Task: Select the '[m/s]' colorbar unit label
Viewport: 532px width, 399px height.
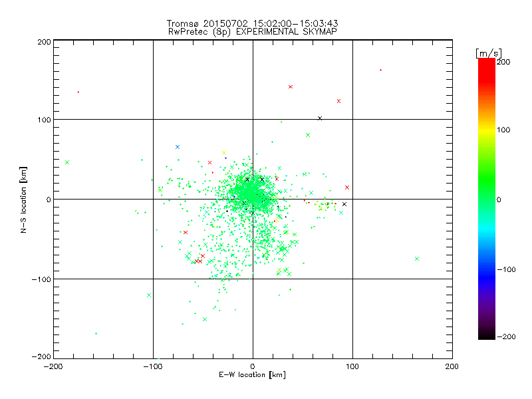Action: (488, 53)
